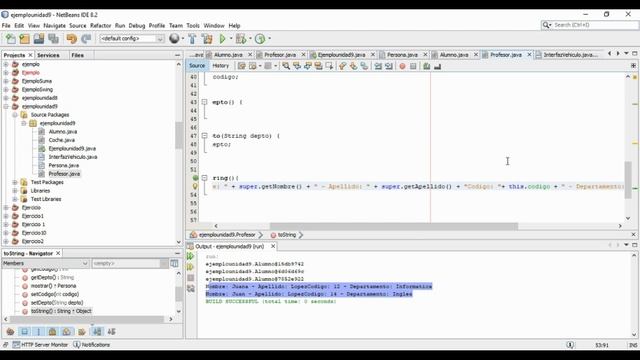The image size is (640, 360).
Task: Open the Notifications status item
Action: click(x=91, y=345)
